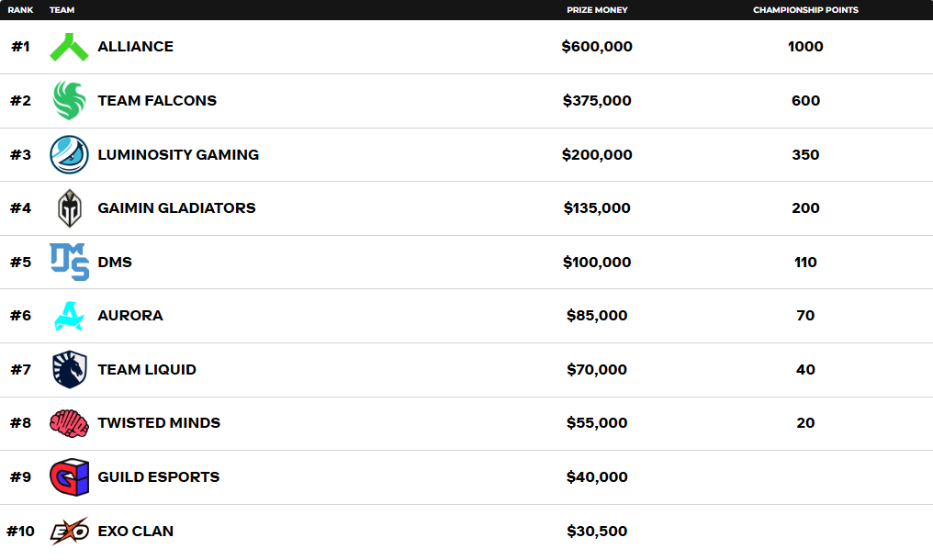Open the Alliance team name link
The image size is (933, 560).
pyautogui.click(x=135, y=47)
